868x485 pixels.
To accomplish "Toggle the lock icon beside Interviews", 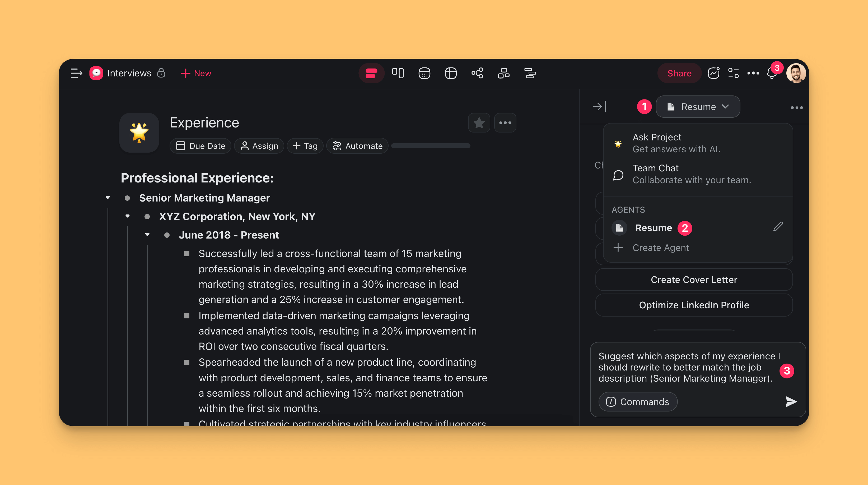I will point(161,73).
